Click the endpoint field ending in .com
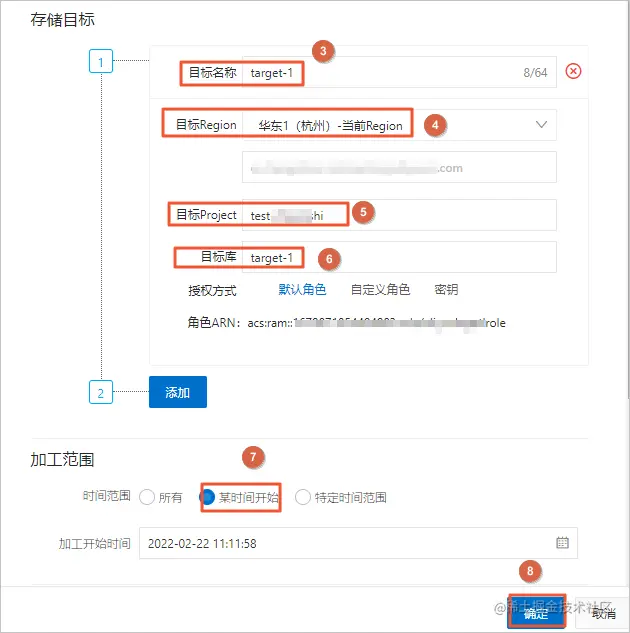Image resolution: width=630 pixels, height=633 pixels. [399, 167]
